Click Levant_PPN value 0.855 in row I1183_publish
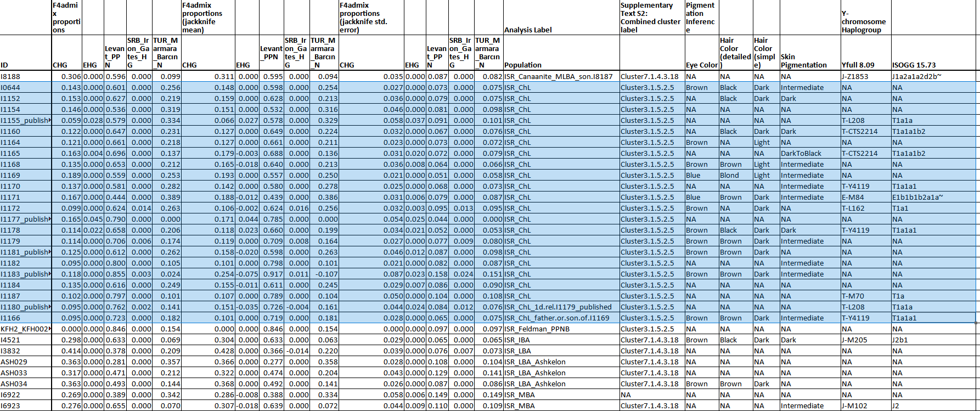This screenshot has height=411, width=980. pyautogui.click(x=115, y=274)
